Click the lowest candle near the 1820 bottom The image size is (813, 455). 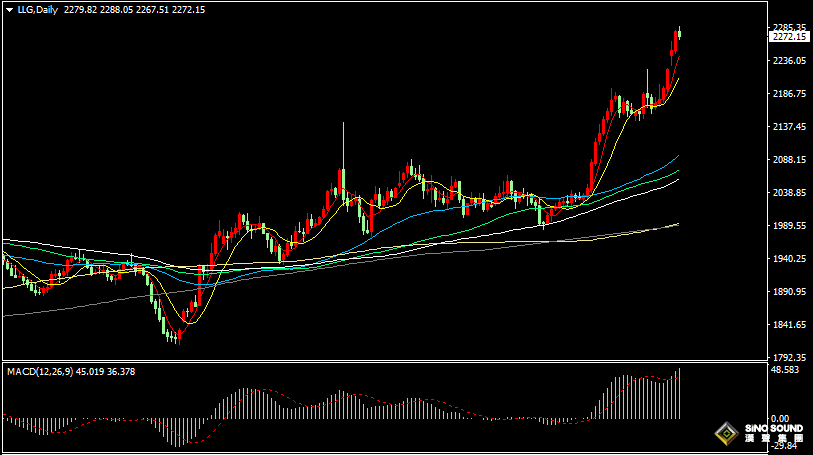click(x=175, y=336)
